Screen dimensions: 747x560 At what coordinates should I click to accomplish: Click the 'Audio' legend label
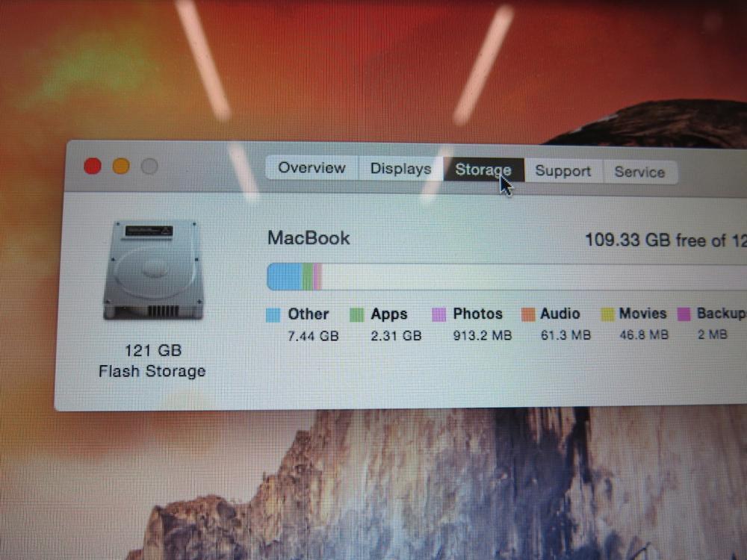point(560,314)
